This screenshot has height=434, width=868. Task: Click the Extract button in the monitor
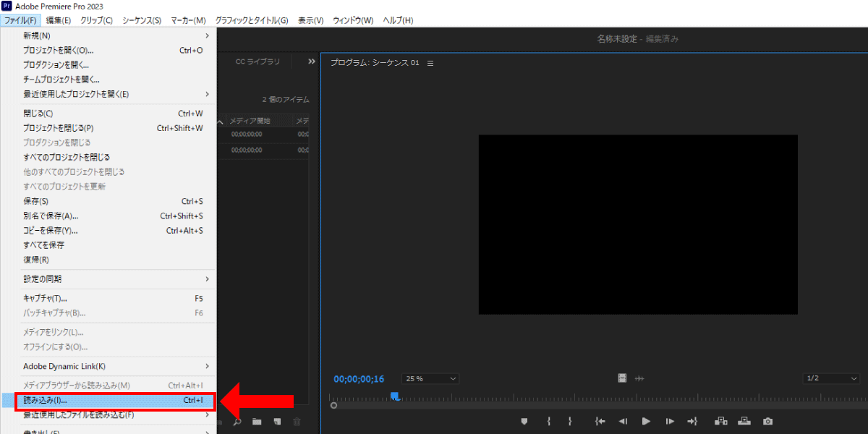pyautogui.click(x=744, y=421)
